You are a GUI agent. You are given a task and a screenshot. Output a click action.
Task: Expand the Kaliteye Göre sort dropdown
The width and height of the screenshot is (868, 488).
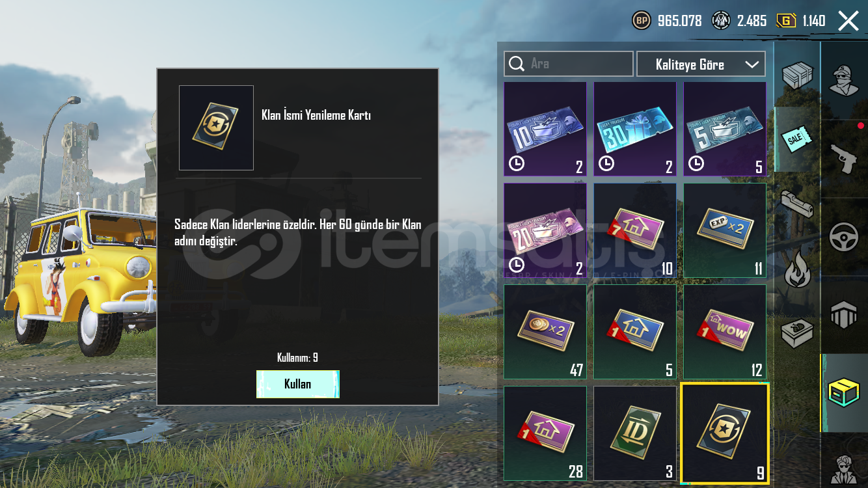click(701, 64)
